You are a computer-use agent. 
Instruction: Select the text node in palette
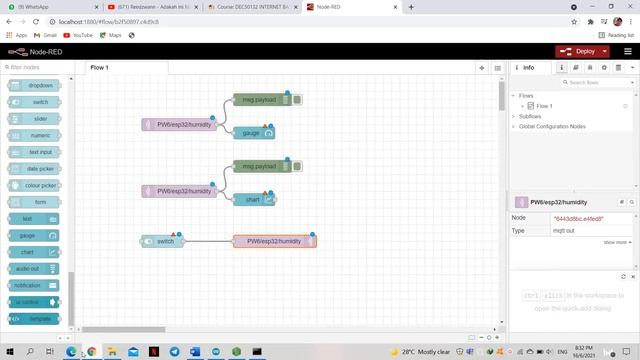33,219
